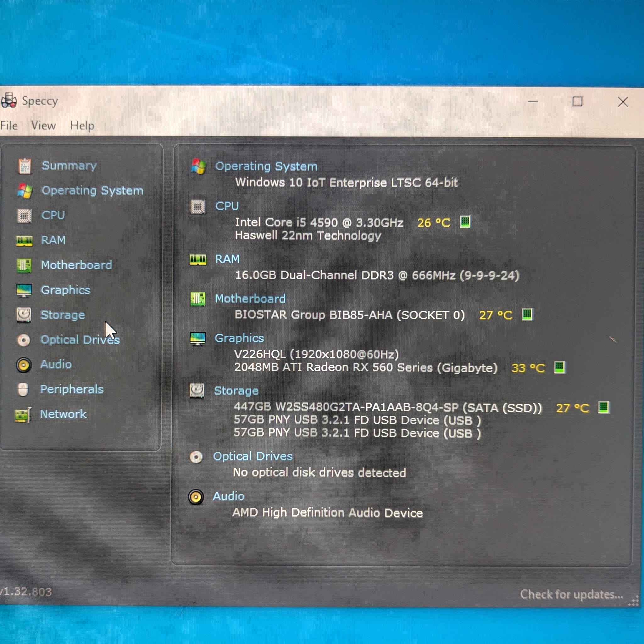Click the Optical Drives icon in summary panel
Image resolution: width=644 pixels, height=644 pixels.
(x=196, y=457)
